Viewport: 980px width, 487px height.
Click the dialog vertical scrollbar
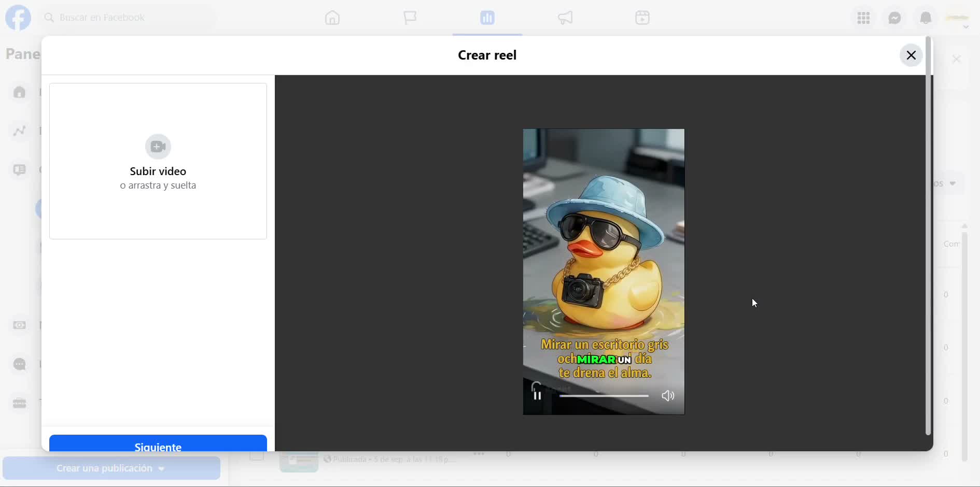tap(929, 236)
